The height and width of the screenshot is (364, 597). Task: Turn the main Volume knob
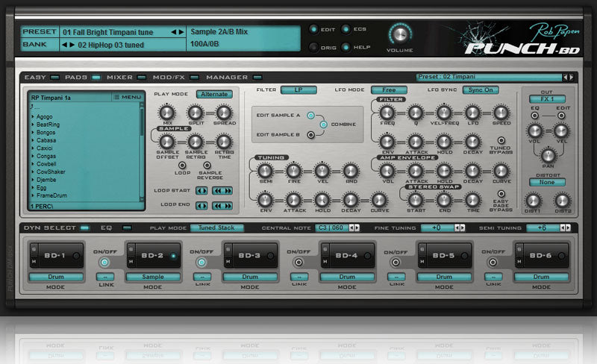click(x=400, y=34)
